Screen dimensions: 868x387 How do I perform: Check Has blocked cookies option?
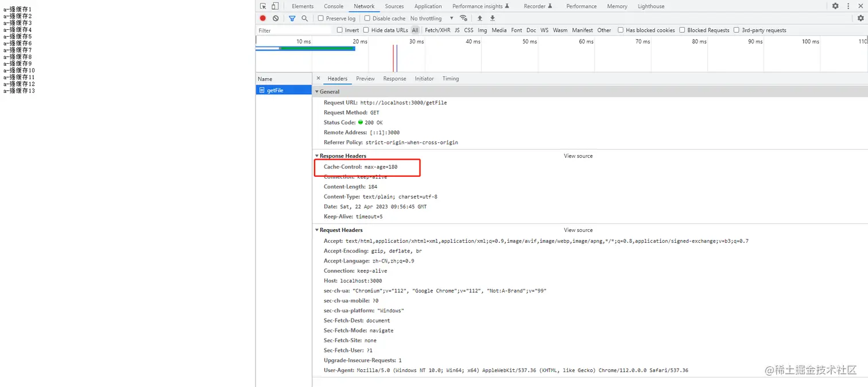621,30
